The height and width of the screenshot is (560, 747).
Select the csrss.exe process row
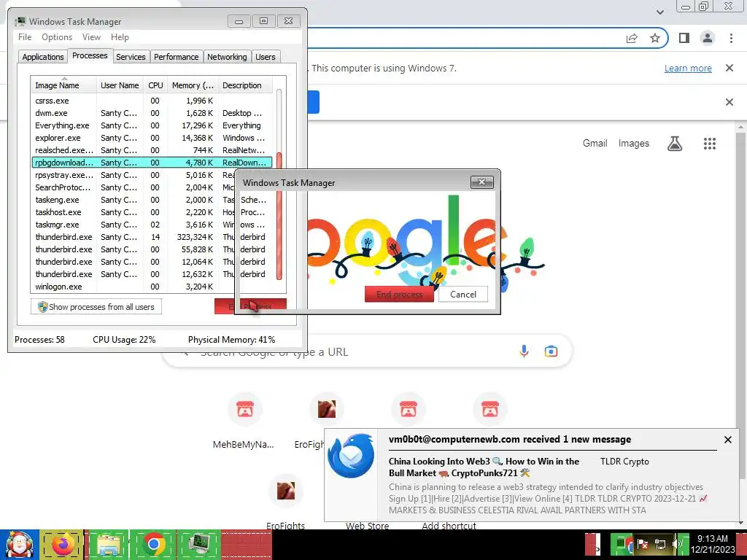[152, 101]
